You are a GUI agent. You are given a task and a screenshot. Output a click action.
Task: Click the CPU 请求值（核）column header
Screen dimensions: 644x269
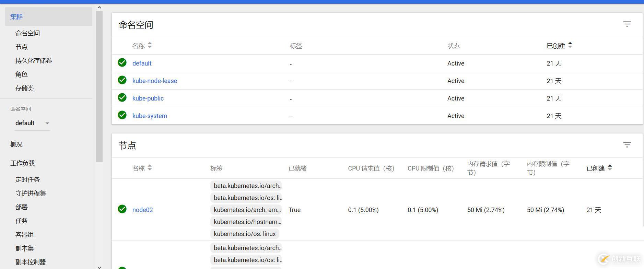click(371, 168)
